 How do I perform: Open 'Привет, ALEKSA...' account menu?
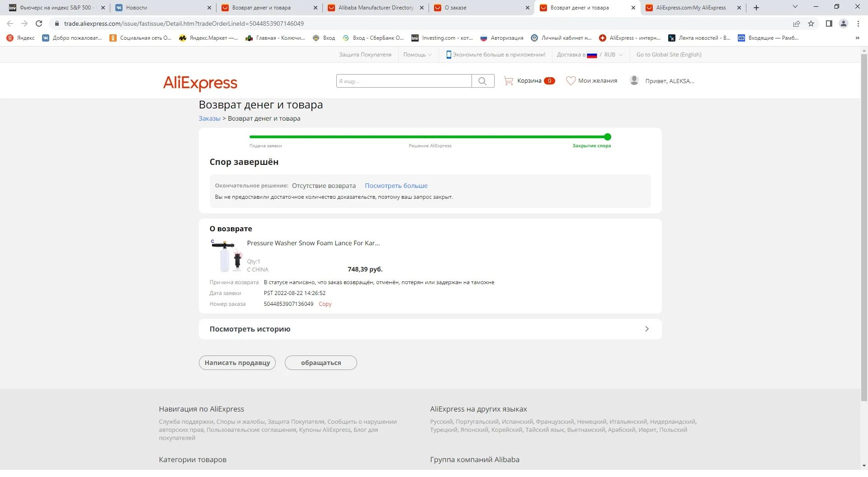tap(670, 81)
